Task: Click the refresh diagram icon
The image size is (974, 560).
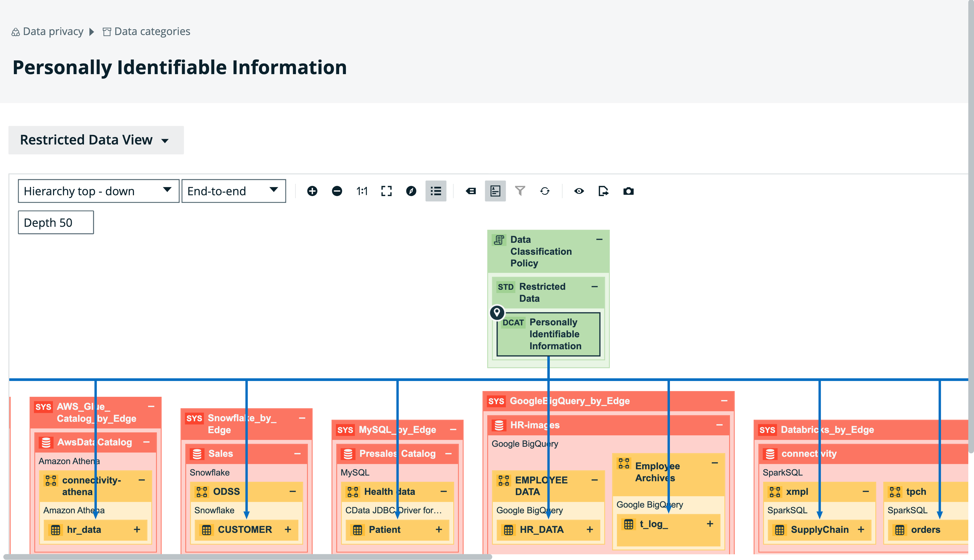Action: coord(545,191)
